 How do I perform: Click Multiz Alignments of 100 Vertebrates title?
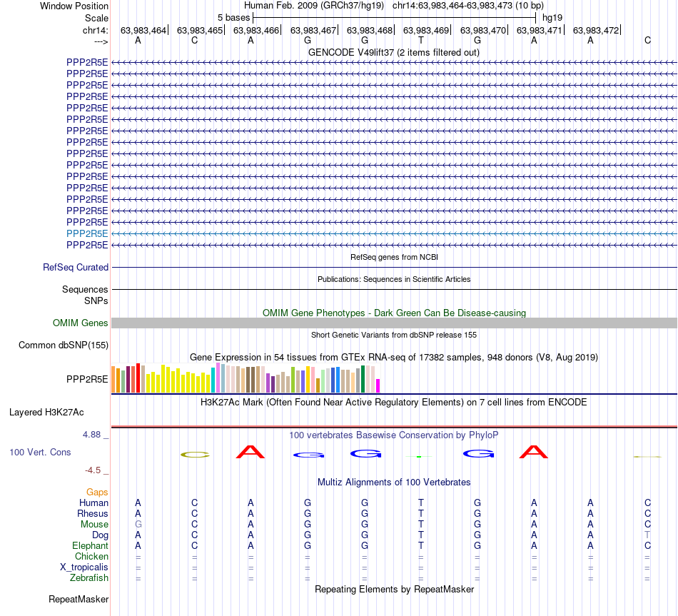click(394, 483)
